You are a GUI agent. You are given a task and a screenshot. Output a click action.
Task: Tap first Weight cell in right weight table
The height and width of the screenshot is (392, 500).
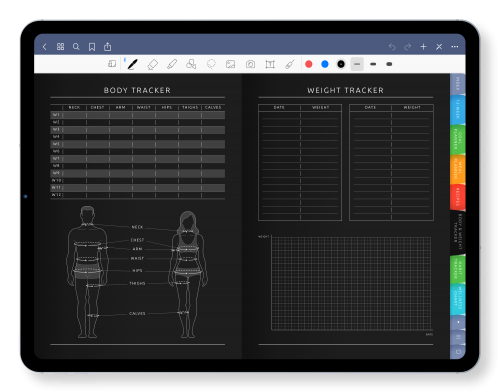[412, 115]
